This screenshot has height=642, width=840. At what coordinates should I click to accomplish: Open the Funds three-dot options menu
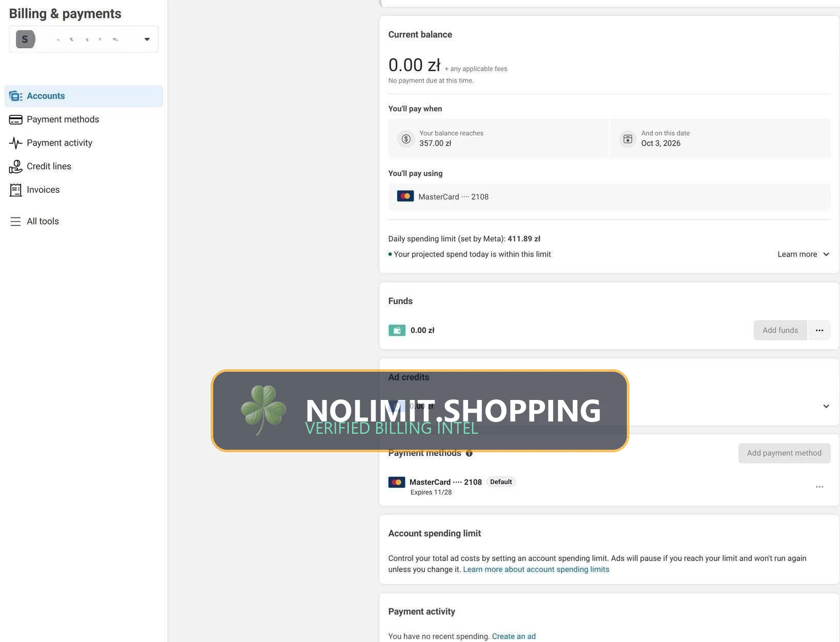[819, 330]
